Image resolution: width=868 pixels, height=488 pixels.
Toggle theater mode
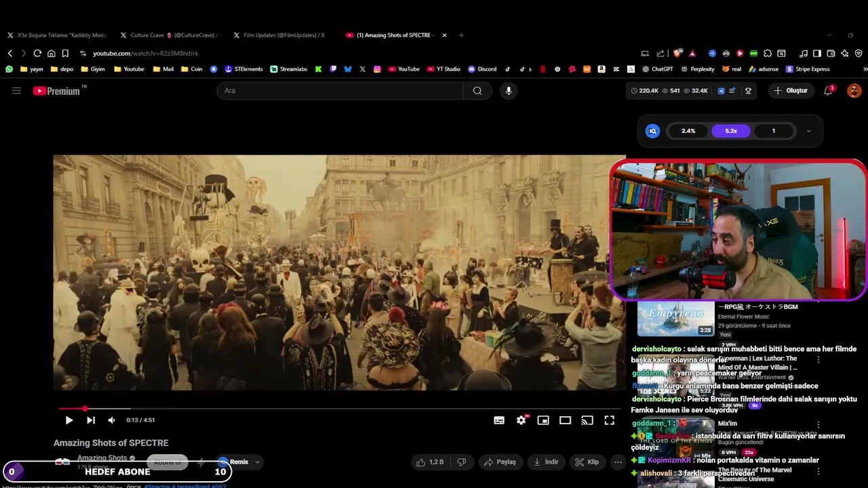point(565,420)
